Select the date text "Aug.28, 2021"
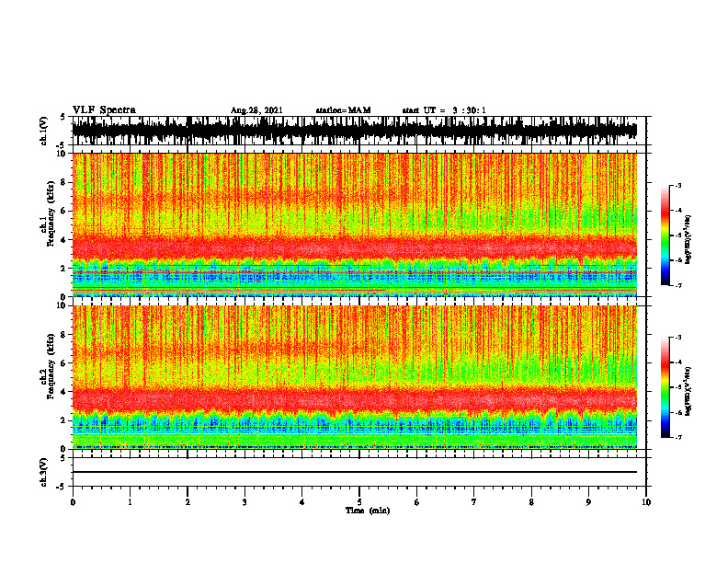This screenshot has width=728, height=563. click(256, 110)
